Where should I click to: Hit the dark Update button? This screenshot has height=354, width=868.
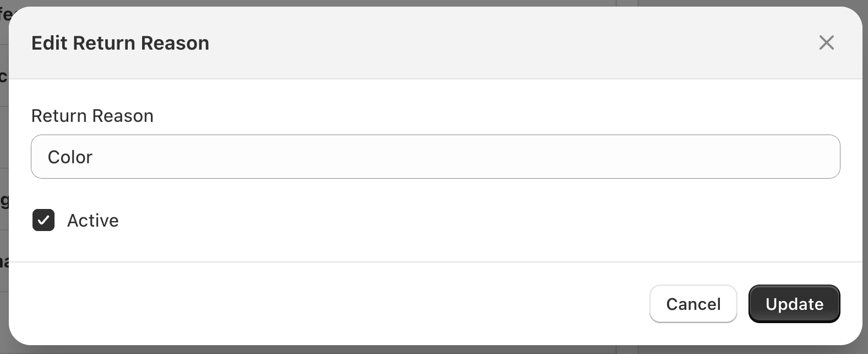click(794, 304)
